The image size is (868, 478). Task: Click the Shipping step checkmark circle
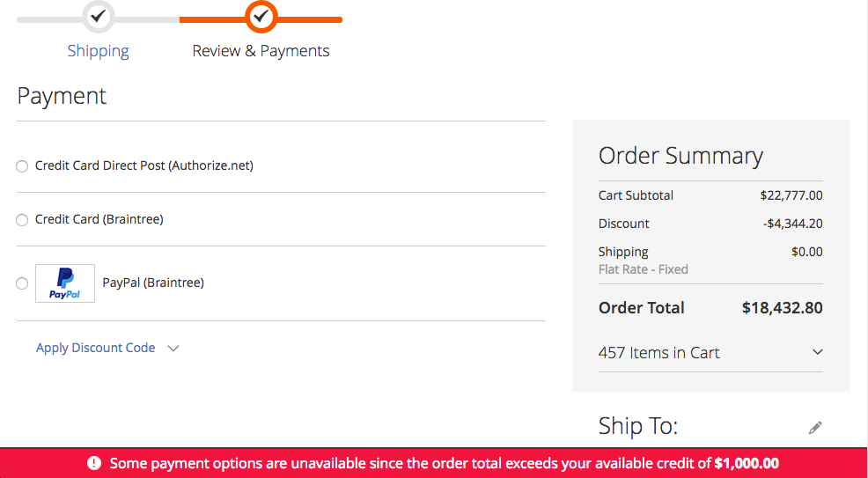[99, 17]
